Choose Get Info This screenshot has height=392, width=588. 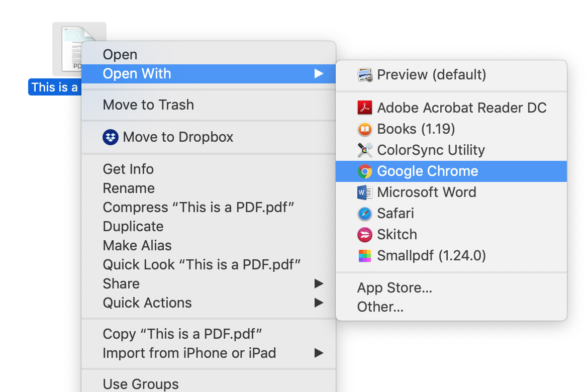[209, 169]
